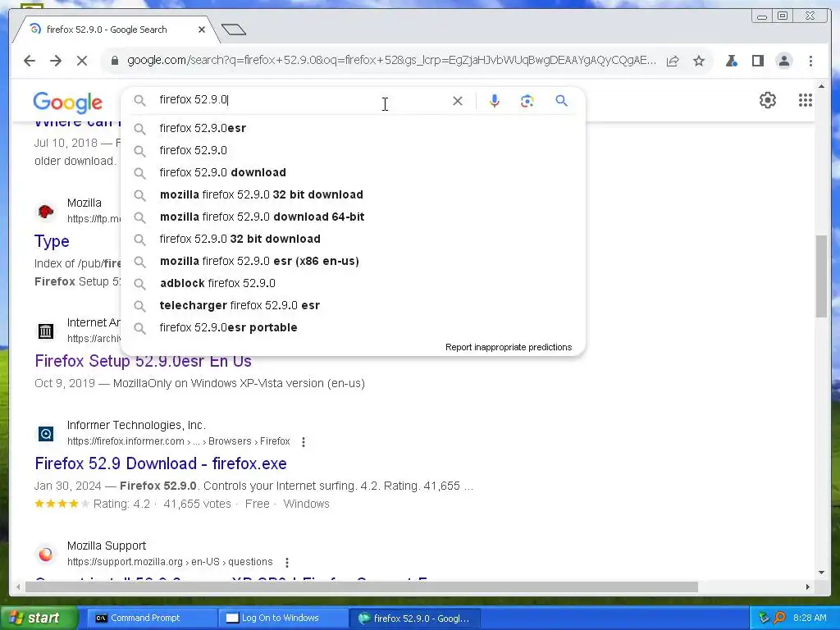Open Firefox 52.9 Download - firefox.exe result
Image resolution: width=840 pixels, height=630 pixels.
pos(161,463)
